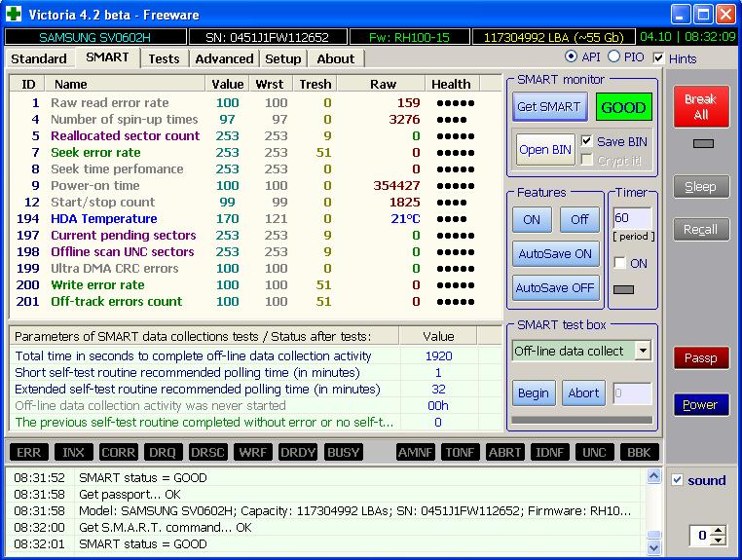This screenshot has width=742, height=560.
Task: Click the Open BIN button
Action: (x=545, y=150)
